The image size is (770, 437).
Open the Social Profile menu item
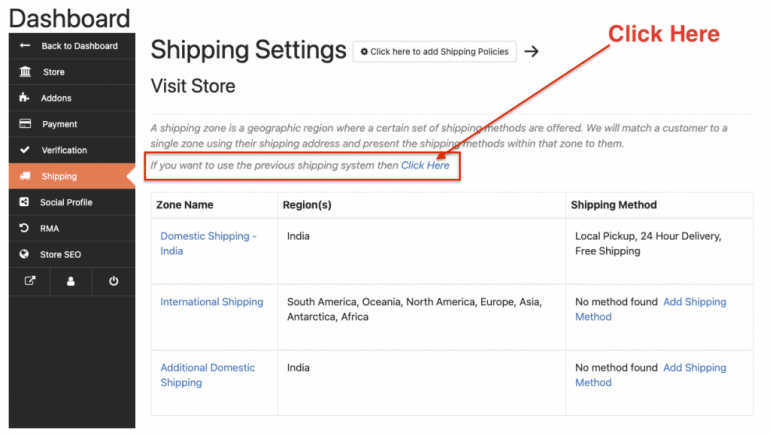pyautogui.click(x=72, y=202)
